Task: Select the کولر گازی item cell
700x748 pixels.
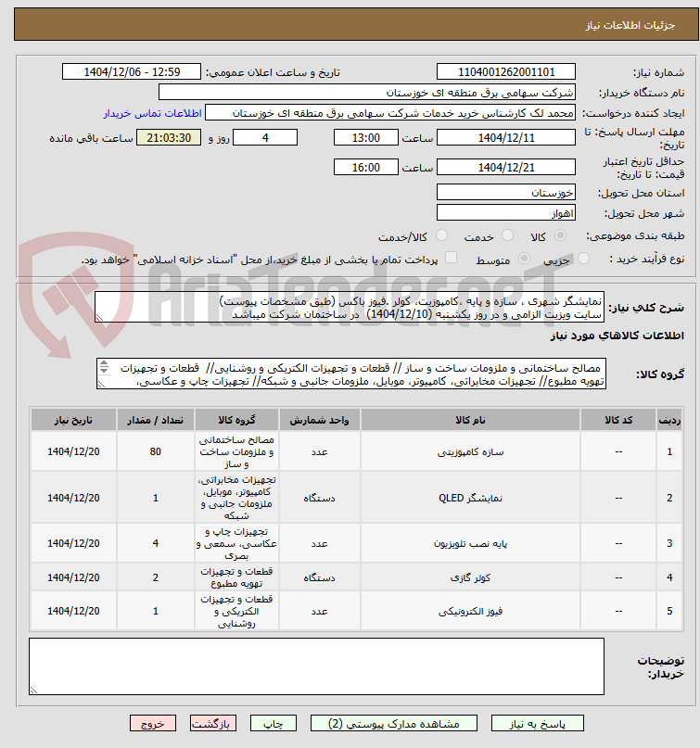Action: click(x=470, y=577)
